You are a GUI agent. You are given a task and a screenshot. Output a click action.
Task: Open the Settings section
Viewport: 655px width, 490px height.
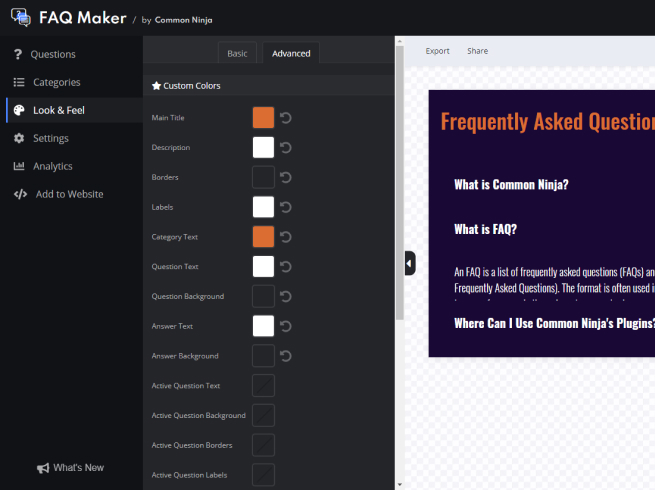tap(51, 138)
